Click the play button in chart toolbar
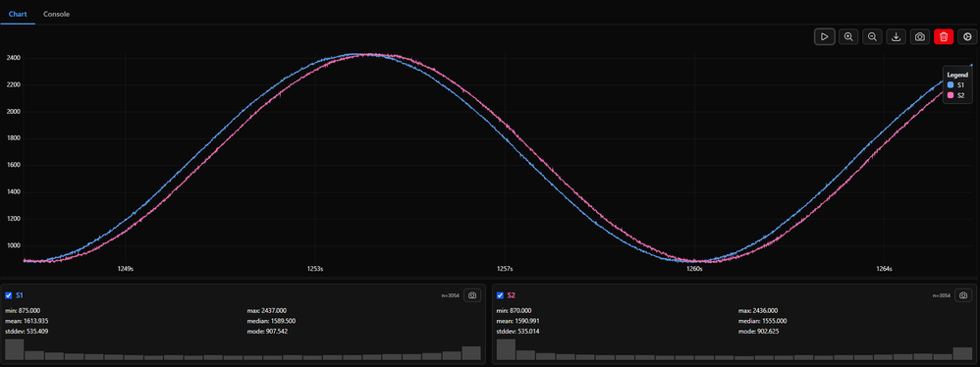The image size is (980, 367). point(825,37)
